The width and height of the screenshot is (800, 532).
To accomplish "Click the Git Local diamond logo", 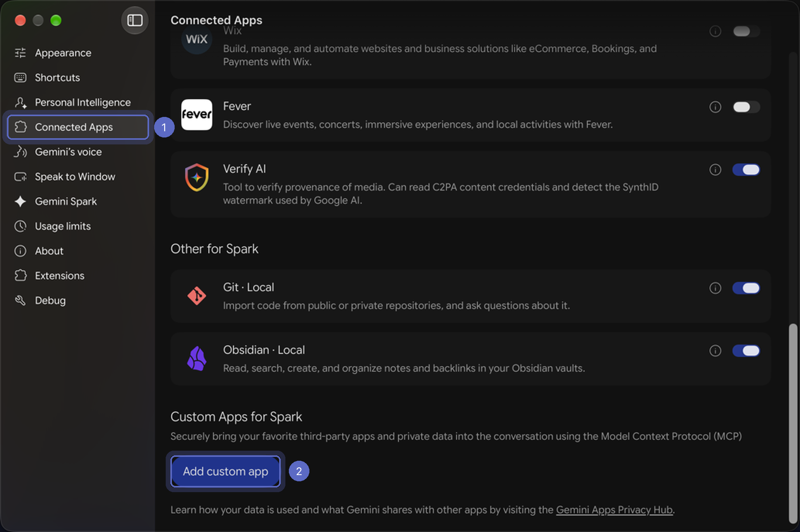I will [x=197, y=296].
